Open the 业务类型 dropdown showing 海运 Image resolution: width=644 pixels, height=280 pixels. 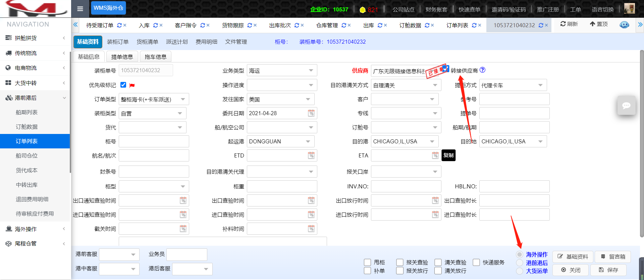click(x=282, y=71)
